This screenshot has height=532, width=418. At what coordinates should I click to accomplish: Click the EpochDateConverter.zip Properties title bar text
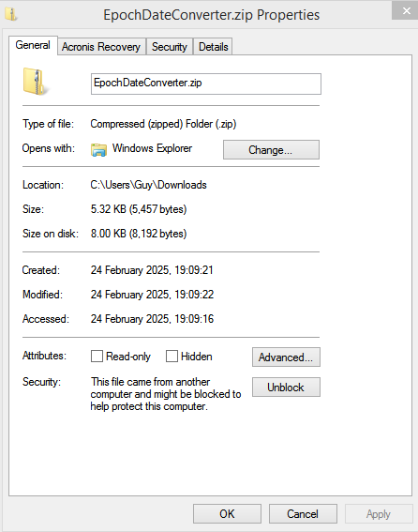tap(212, 15)
